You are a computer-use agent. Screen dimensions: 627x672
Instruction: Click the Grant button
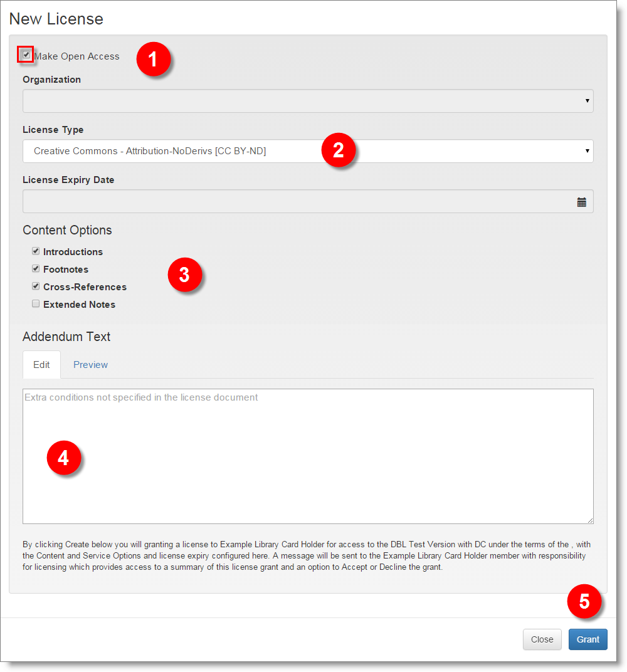tap(587, 639)
